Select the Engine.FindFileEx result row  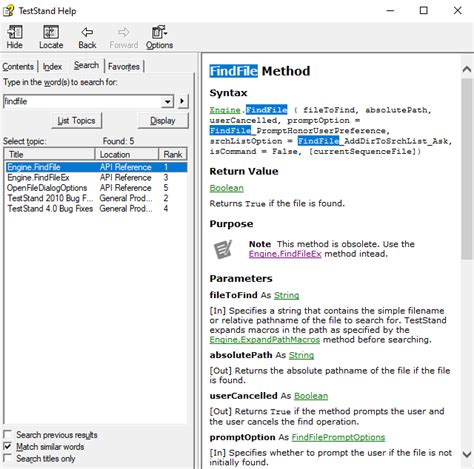(x=96, y=177)
